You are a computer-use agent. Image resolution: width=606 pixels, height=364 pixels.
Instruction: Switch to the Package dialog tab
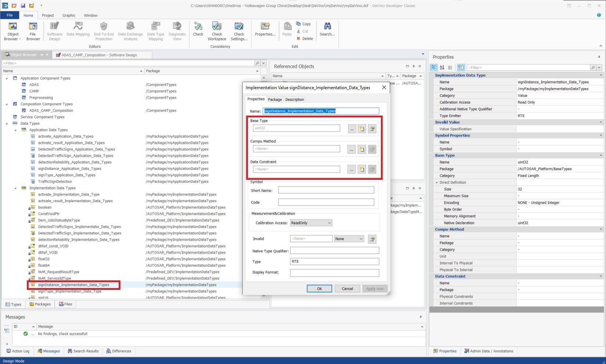pos(275,99)
